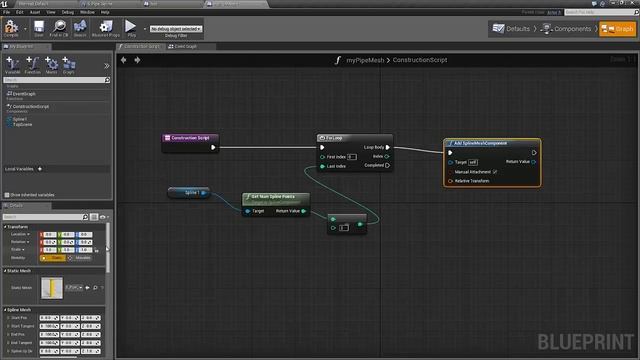
Task: Open the Asset menu
Action: (35, 12)
